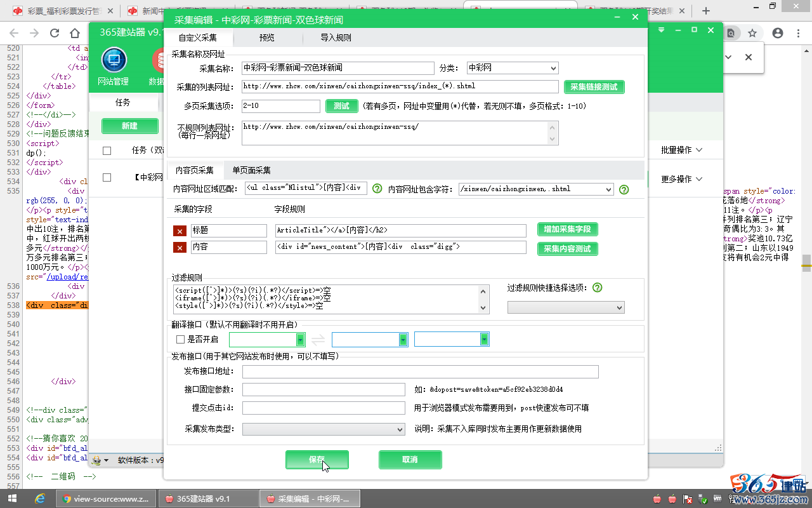812x508 pixels.
Task: Click the 数据 database icon
Action: [158, 60]
